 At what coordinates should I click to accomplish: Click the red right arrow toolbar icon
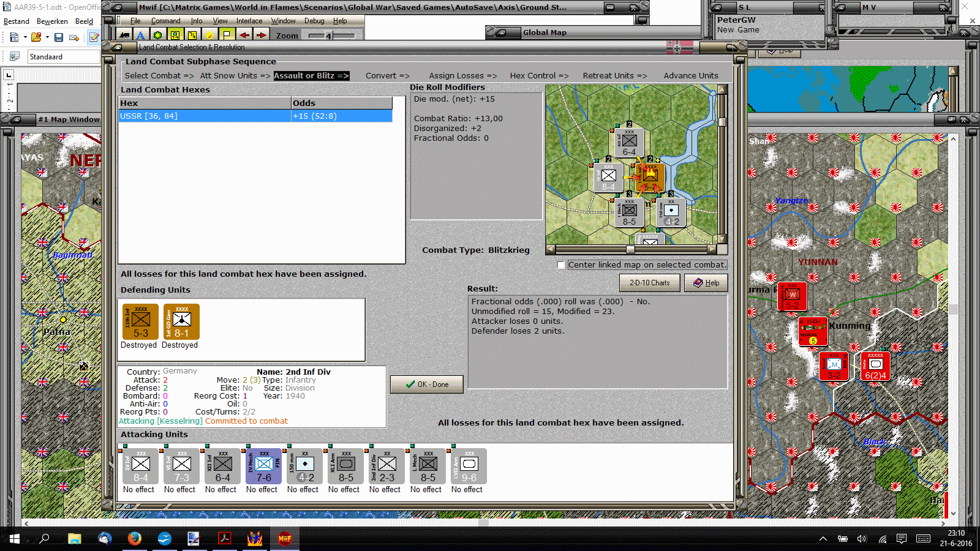[x=261, y=35]
